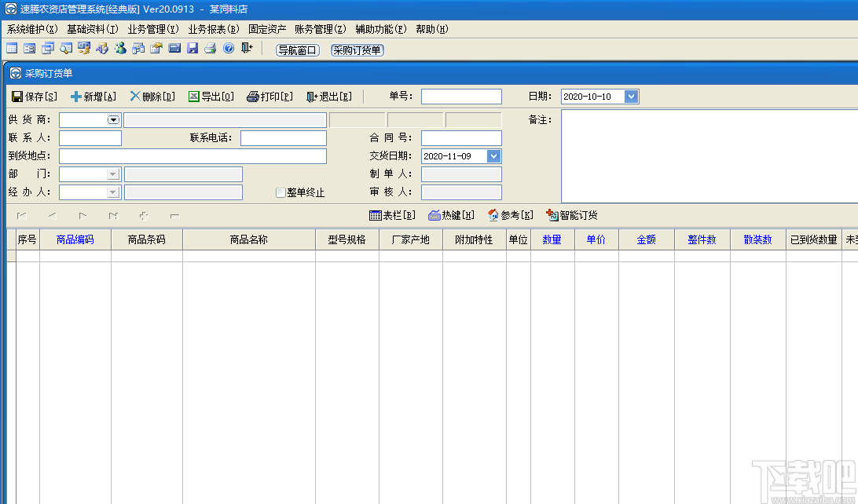Print order with 打印[P]

269,97
